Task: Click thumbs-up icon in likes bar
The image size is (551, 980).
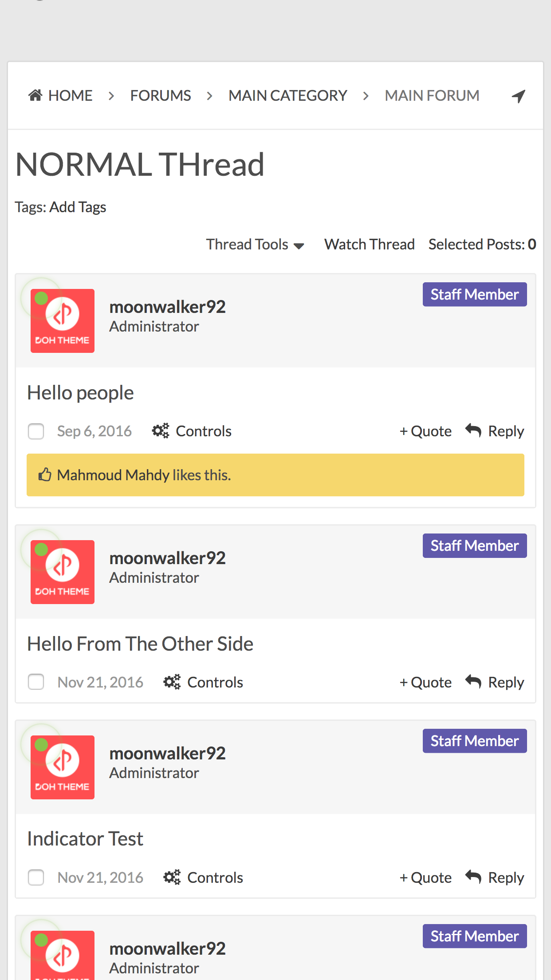Action: click(45, 474)
